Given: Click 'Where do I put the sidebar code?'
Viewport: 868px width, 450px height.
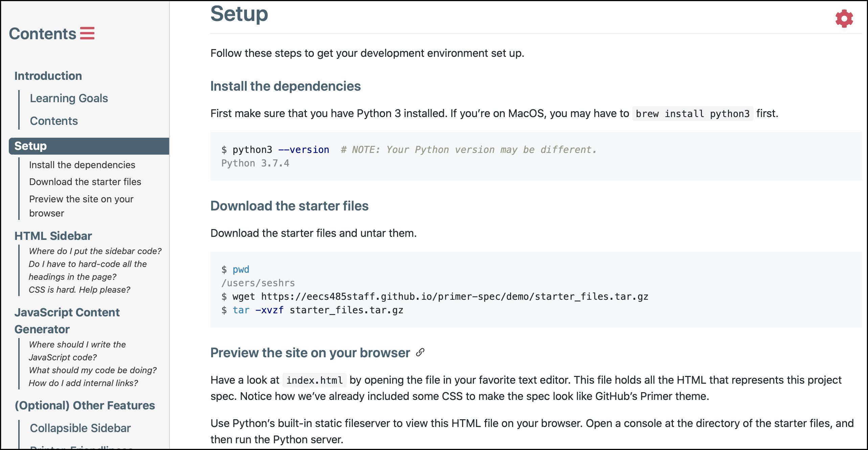Looking at the screenshot, I should tap(95, 251).
